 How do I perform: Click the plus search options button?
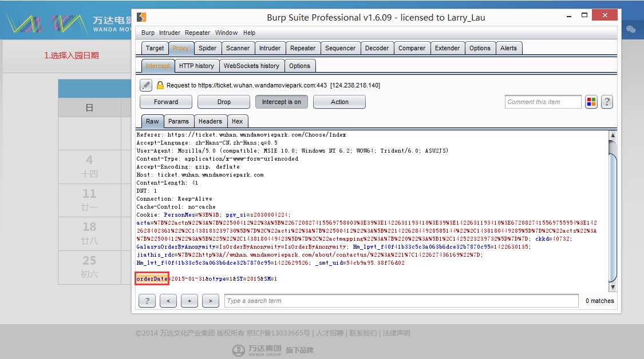coord(189,301)
